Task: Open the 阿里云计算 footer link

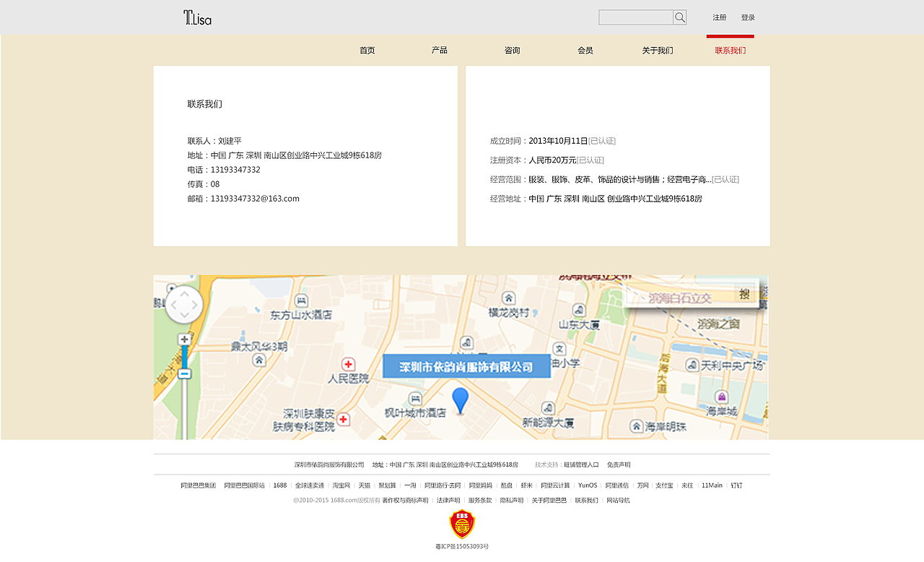Action: tap(555, 485)
